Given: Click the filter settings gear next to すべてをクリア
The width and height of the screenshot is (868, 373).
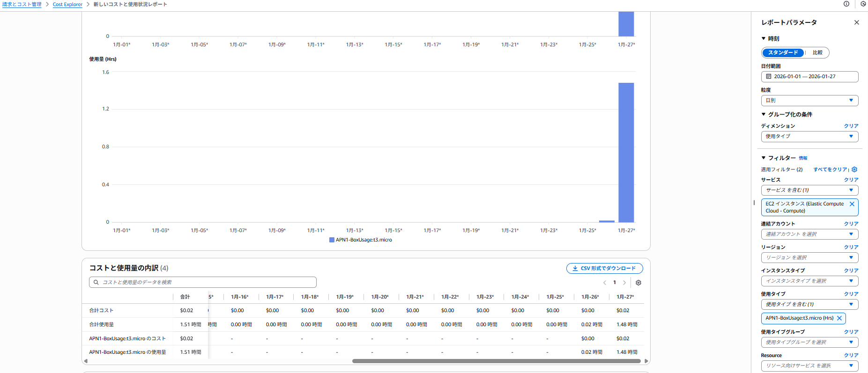Looking at the screenshot, I should click(x=854, y=169).
